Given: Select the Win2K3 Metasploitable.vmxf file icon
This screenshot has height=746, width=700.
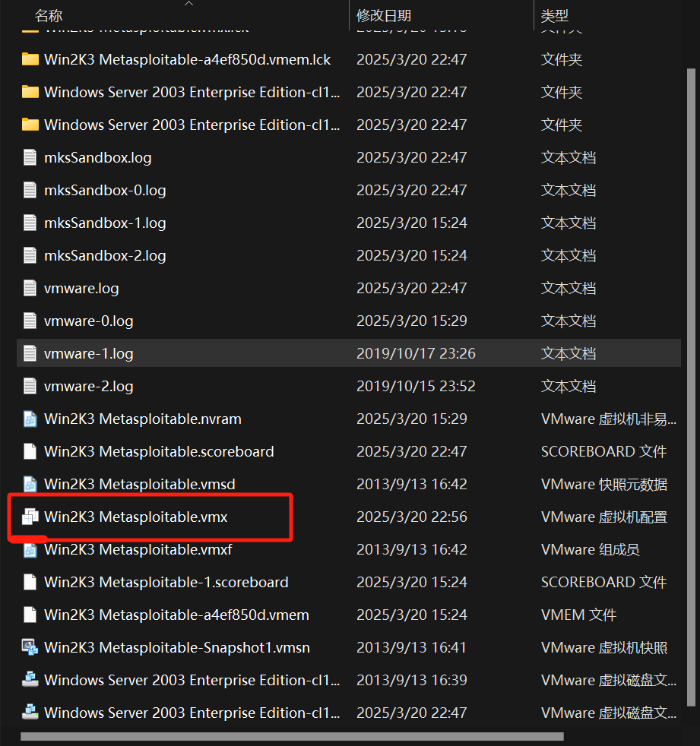Looking at the screenshot, I should pos(30,550).
